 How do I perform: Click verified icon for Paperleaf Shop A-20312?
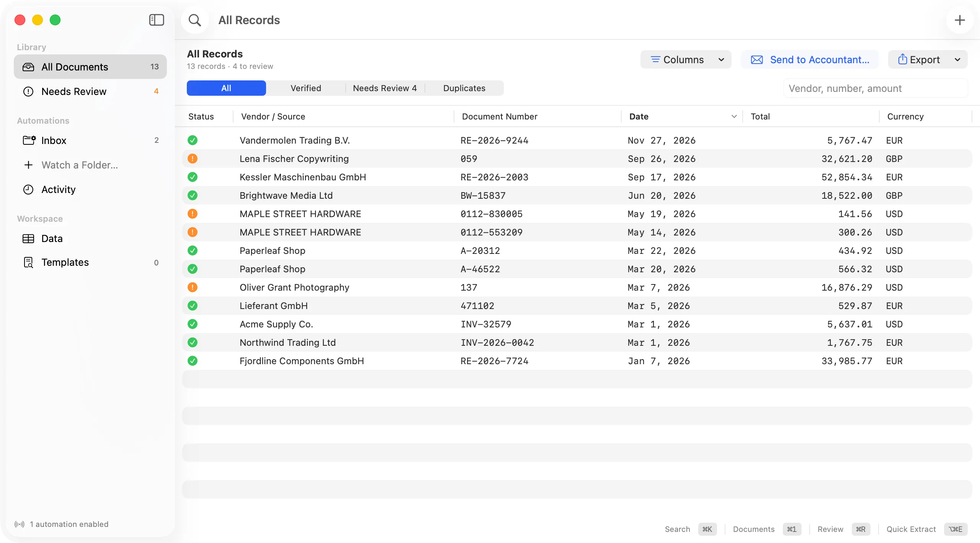click(193, 250)
